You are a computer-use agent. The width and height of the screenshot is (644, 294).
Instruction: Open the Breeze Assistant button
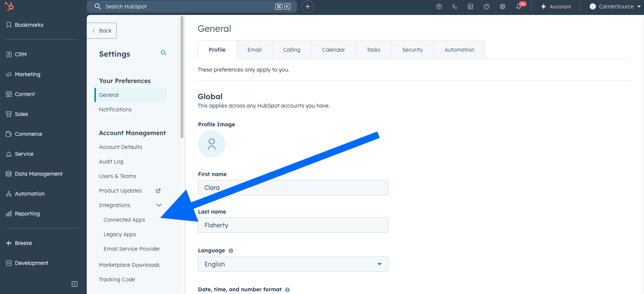pos(556,7)
